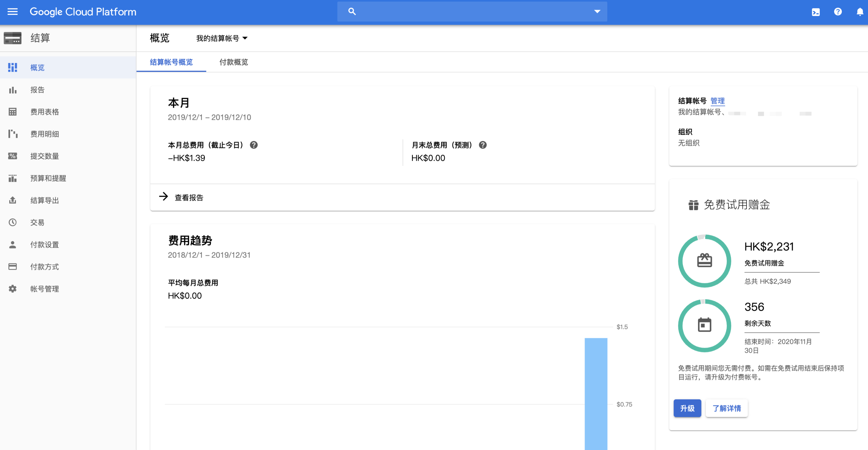This screenshot has width=868, height=450.
Task: Click the arrow icon beside 查看报告
Action: [x=163, y=196]
